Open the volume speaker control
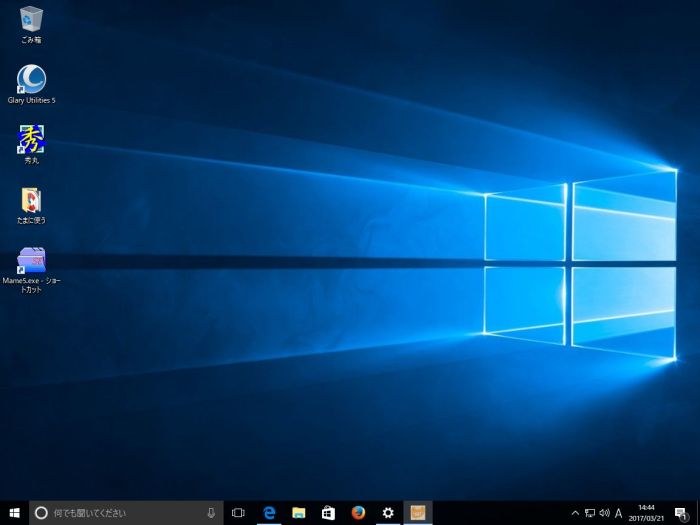This screenshot has width=700, height=525. [604, 513]
